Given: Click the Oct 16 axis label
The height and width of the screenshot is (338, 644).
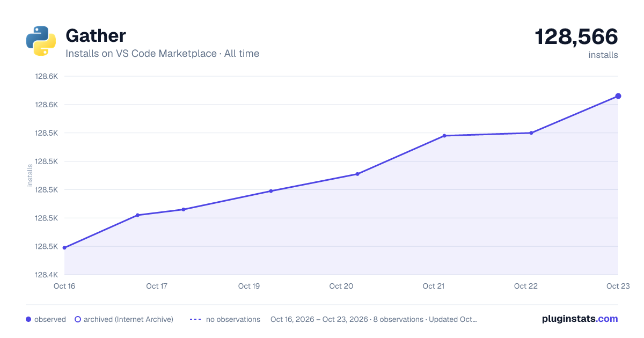Looking at the screenshot, I should (64, 286).
